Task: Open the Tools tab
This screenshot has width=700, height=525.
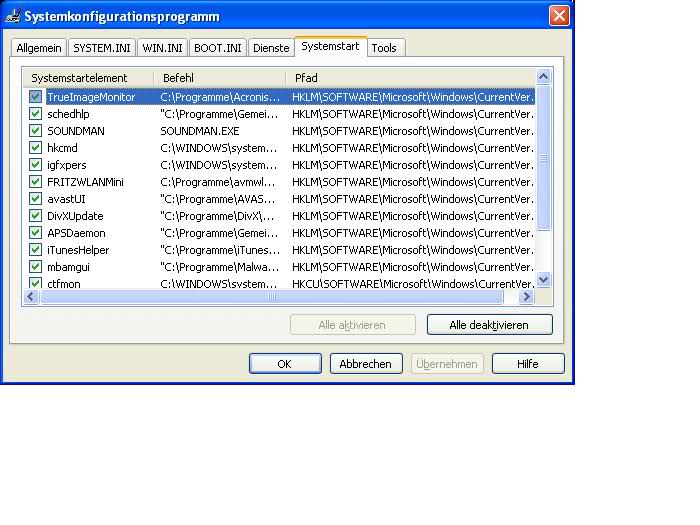Action: (x=384, y=48)
